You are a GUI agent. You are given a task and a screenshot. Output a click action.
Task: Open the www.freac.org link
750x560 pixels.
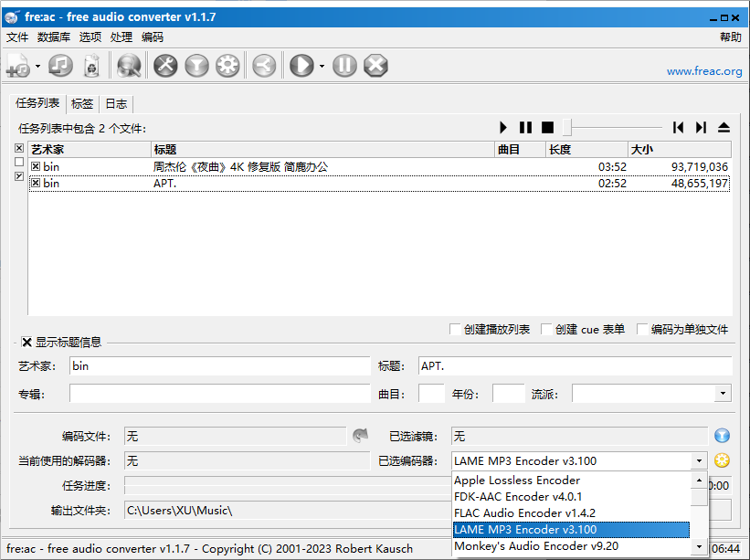pyautogui.click(x=703, y=71)
